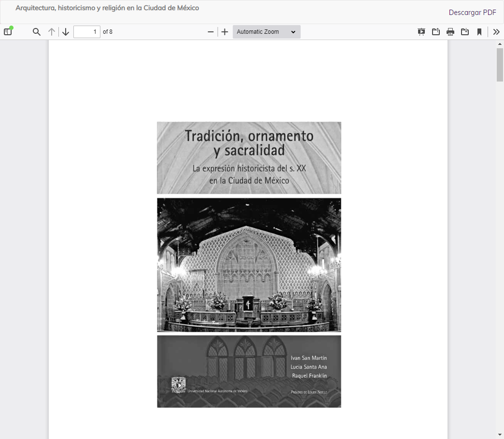Open the Automatic Zoom dropdown
Screen dimensions: 504x439
tap(266, 32)
